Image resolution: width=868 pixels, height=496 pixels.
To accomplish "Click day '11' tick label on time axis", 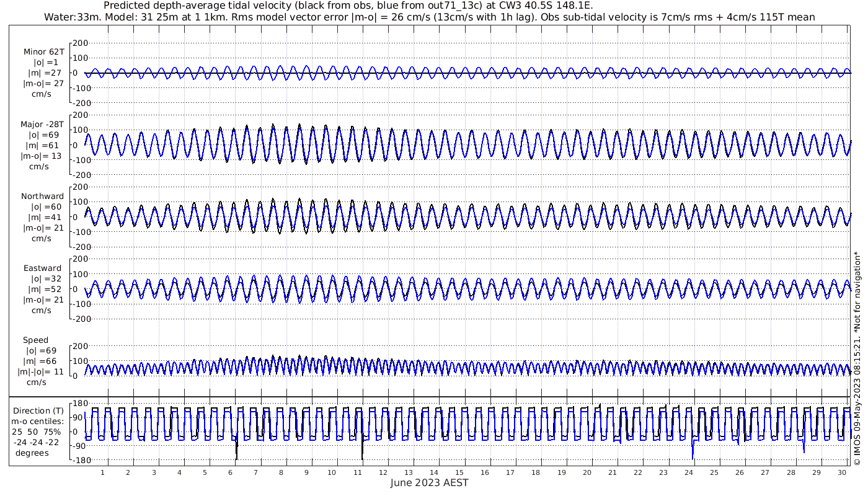I will click(x=357, y=472).
